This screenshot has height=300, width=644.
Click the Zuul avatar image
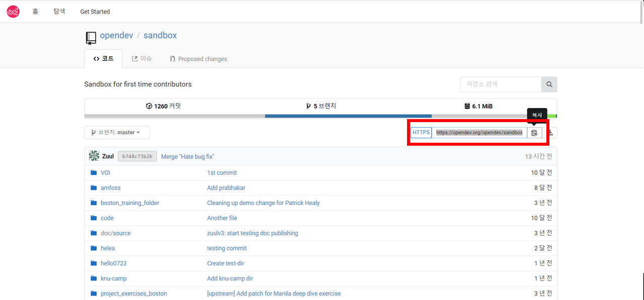(94, 156)
